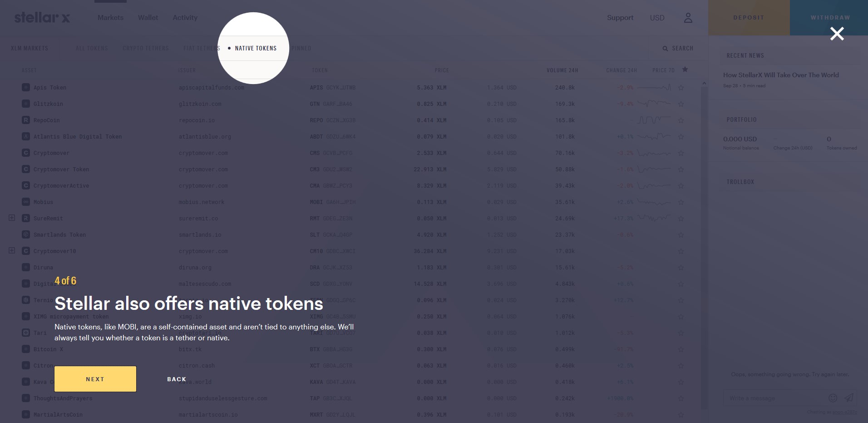Click the MartialArtsCoin asset icon
This screenshot has height=423, width=868.
tap(26, 414)
